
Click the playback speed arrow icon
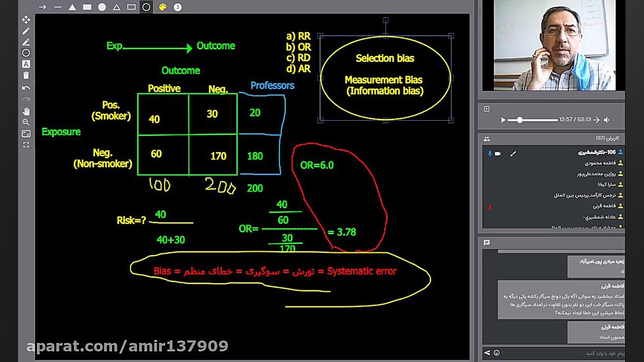(x=596, y=120)
